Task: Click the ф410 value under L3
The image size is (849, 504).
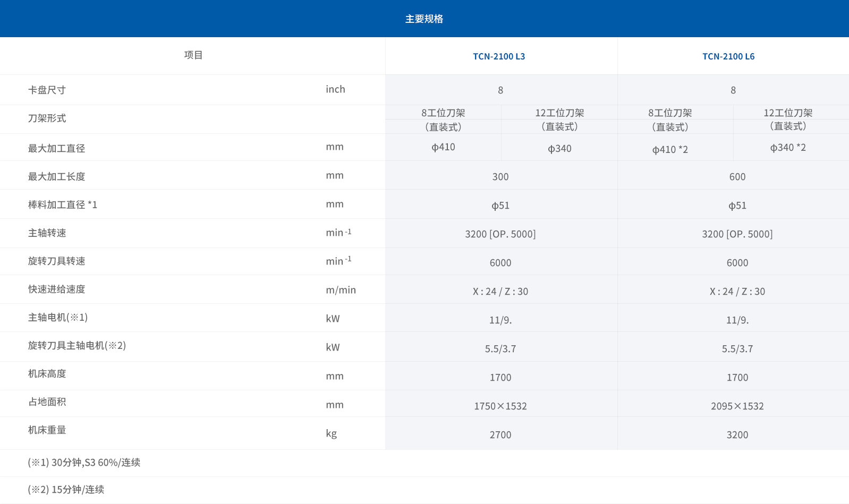Action: click(x=443, y=147)
